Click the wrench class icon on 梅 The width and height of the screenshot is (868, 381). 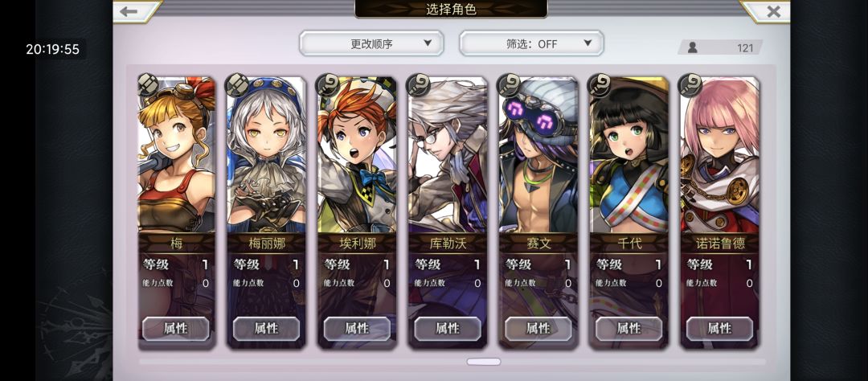[x=148, y=85]
